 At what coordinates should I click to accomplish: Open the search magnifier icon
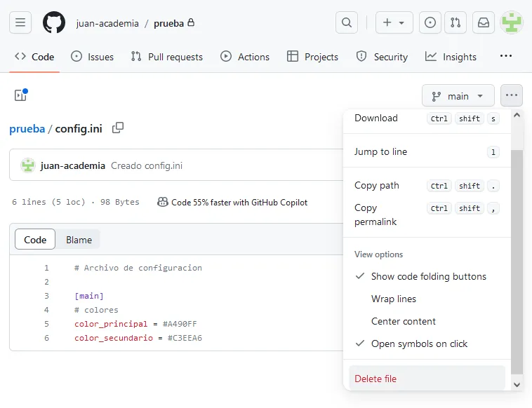346,22
